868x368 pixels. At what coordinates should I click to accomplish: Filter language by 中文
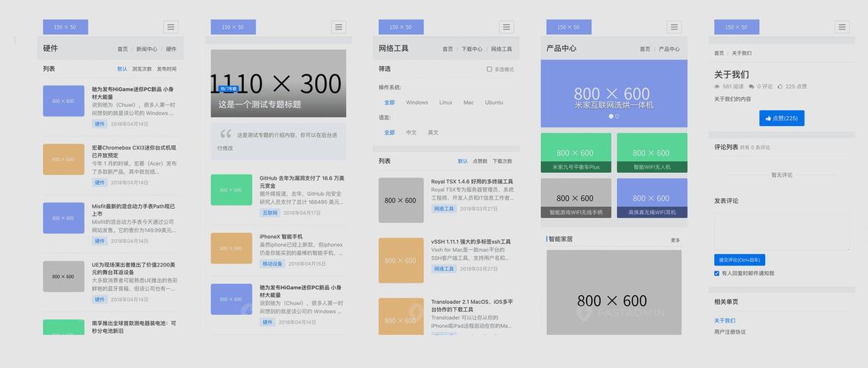[x=412, y=132]
